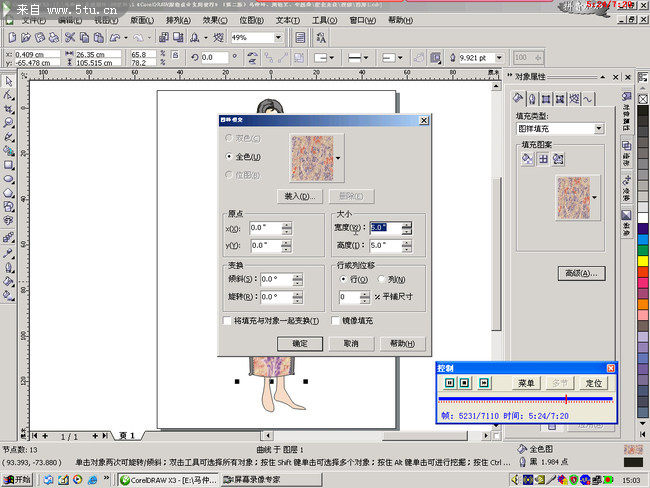Click the Print icon in the toolbar
This screenshot has height=488, width=650.
click(x=50, y=37)
